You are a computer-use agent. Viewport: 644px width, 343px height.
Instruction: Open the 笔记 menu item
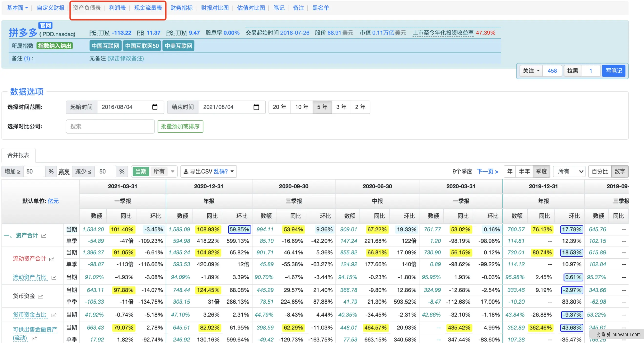279,8
